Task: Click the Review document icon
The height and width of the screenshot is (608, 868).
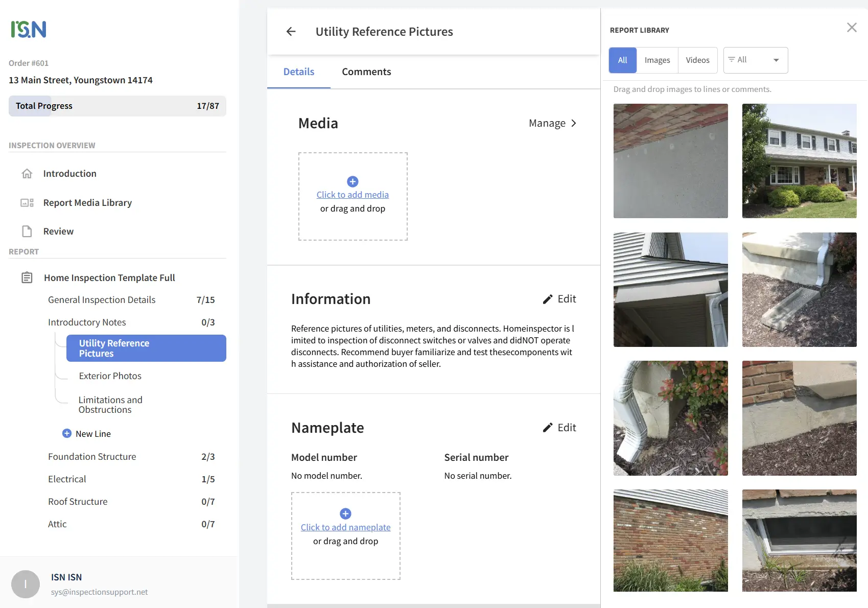Action: 27,231
